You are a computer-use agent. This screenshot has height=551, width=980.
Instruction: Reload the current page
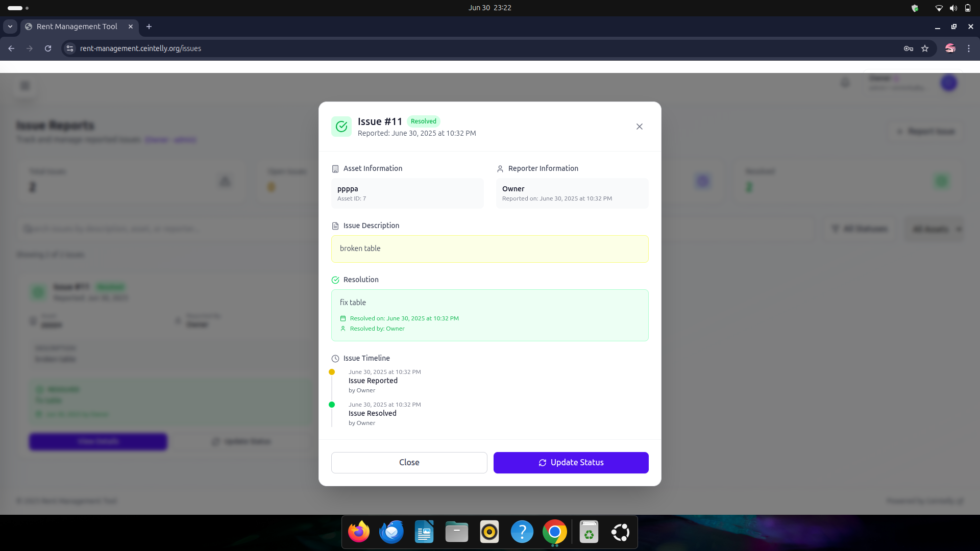coord(48,48)
